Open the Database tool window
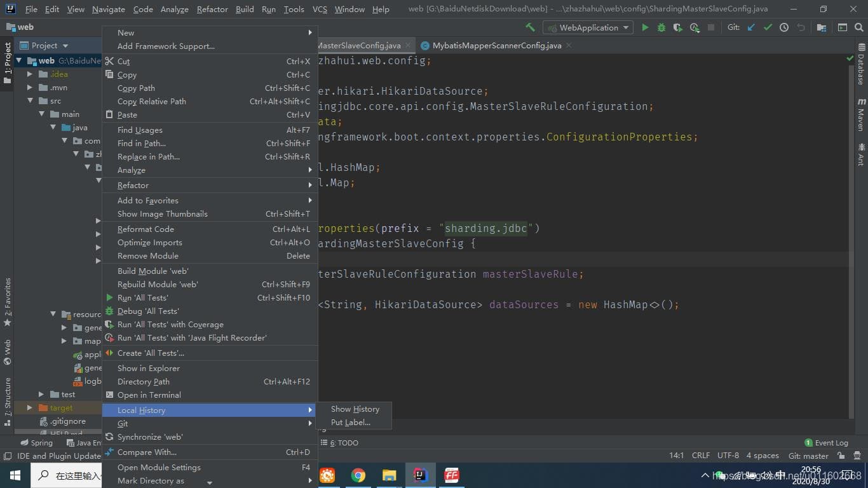Viewport: 868px width, 488px height. pyautogui.click(x=862, y=64)
